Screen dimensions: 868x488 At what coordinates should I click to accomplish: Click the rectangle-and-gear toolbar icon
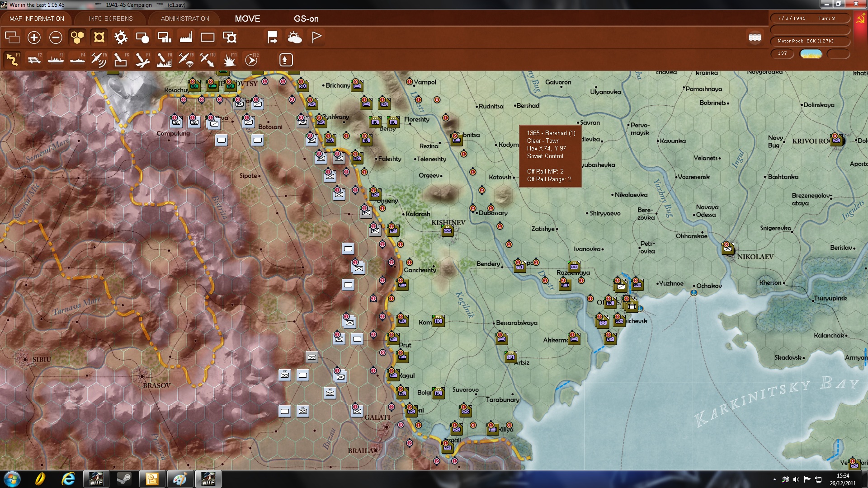[229, 38]
